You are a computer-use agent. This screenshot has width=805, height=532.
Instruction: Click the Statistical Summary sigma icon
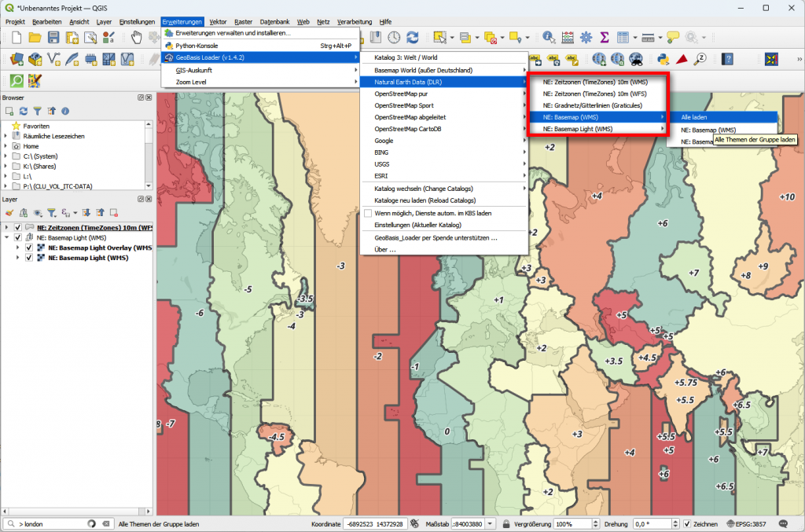(605, 37)
